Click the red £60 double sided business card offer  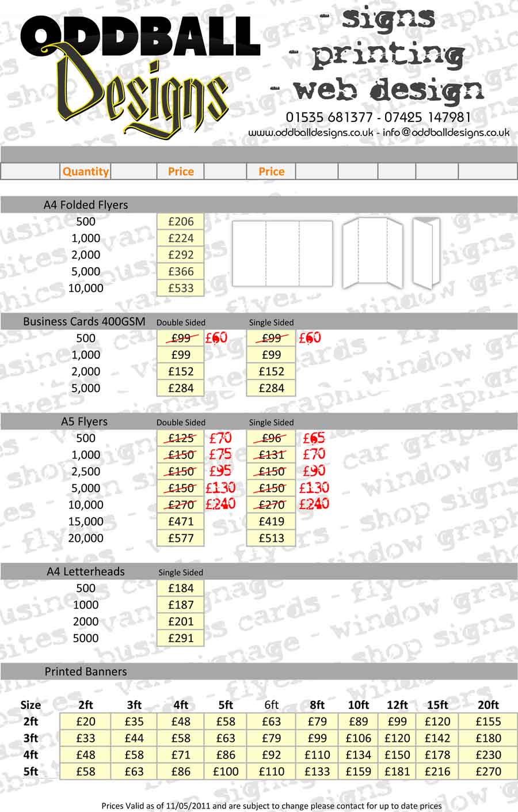[216, 338]
